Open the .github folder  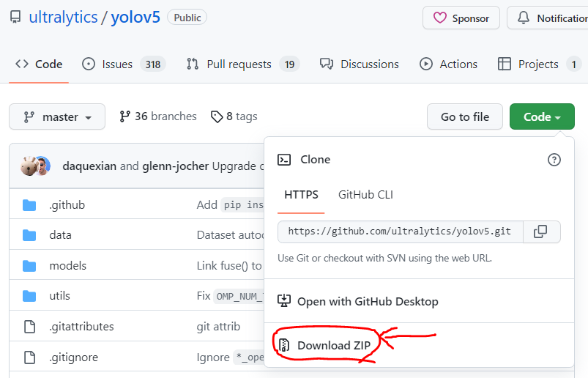67,205
